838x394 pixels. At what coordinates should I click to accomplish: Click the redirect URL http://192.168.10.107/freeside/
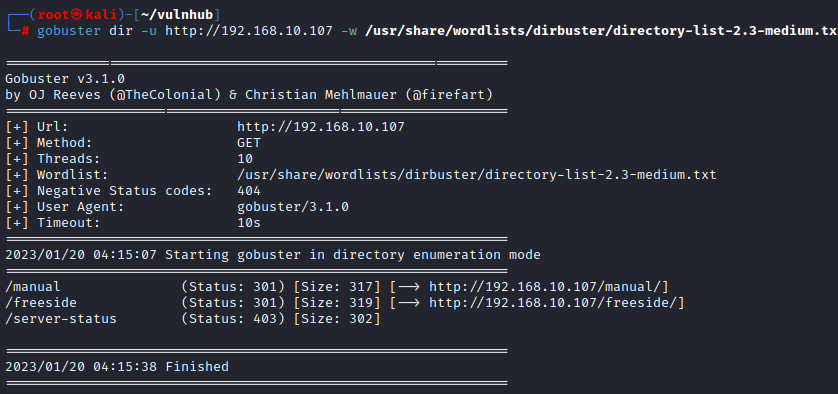553,303
